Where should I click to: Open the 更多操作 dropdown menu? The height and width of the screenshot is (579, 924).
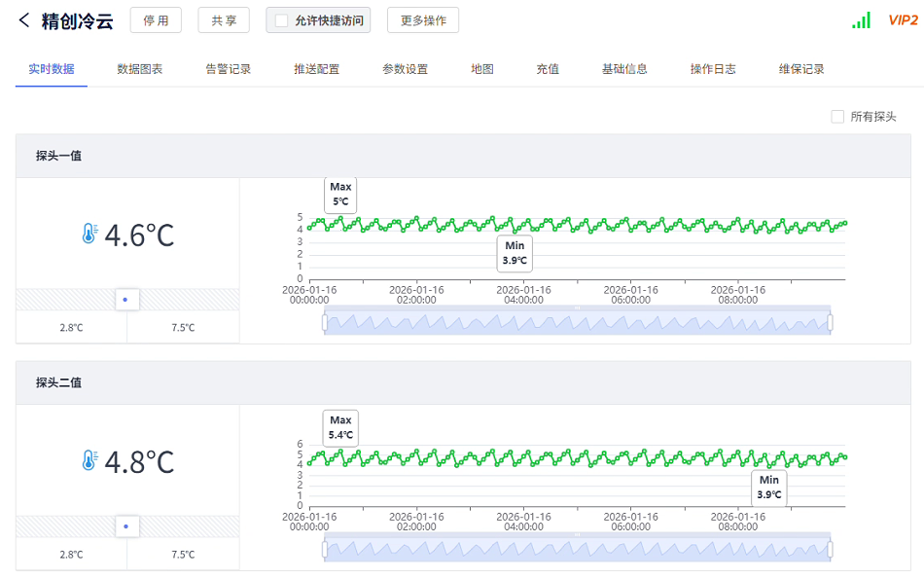pyautogui.click(x=423, y=20)
